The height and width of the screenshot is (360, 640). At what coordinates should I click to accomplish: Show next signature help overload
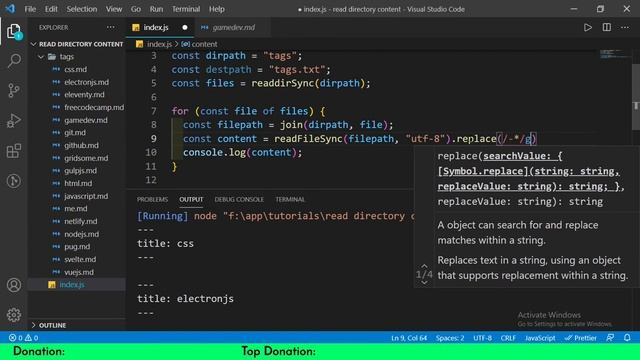(x=424, y=282)
